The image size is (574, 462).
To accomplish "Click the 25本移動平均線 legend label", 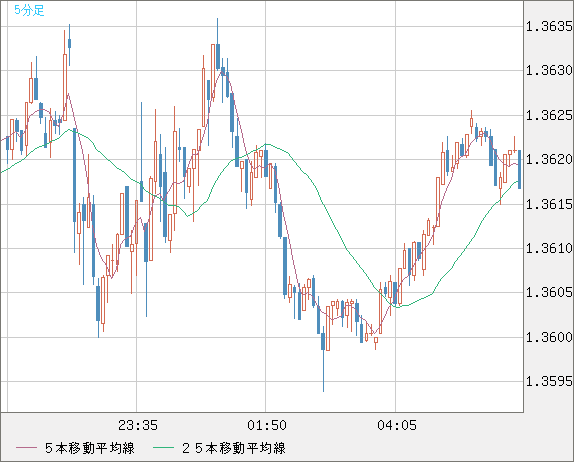I will pyautogui.click(x=234, y=448).
